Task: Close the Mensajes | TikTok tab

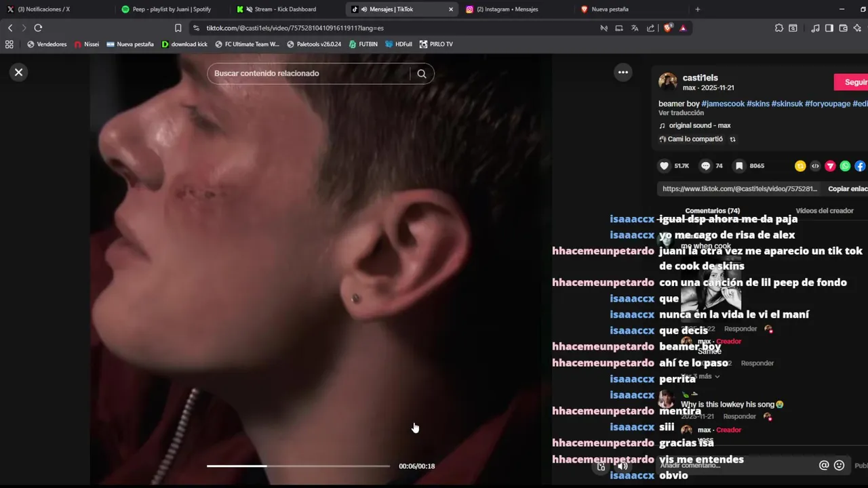Action: (x=450, y=9)
